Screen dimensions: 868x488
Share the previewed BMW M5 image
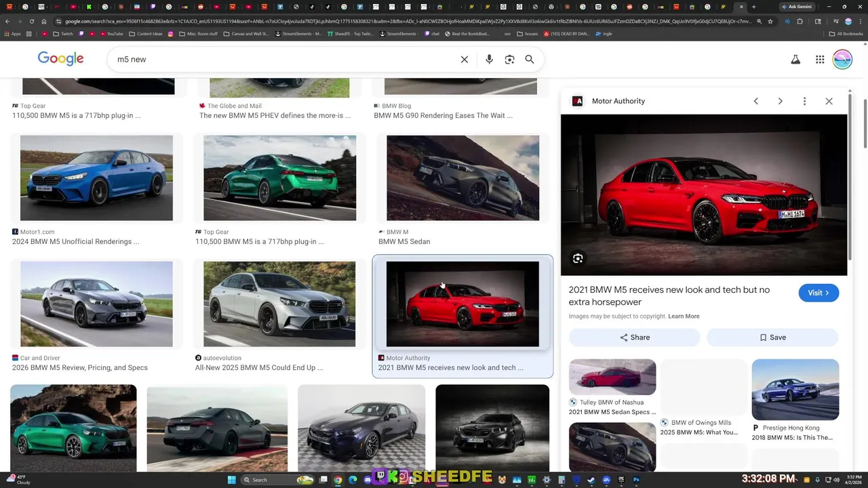coord(635,338)
